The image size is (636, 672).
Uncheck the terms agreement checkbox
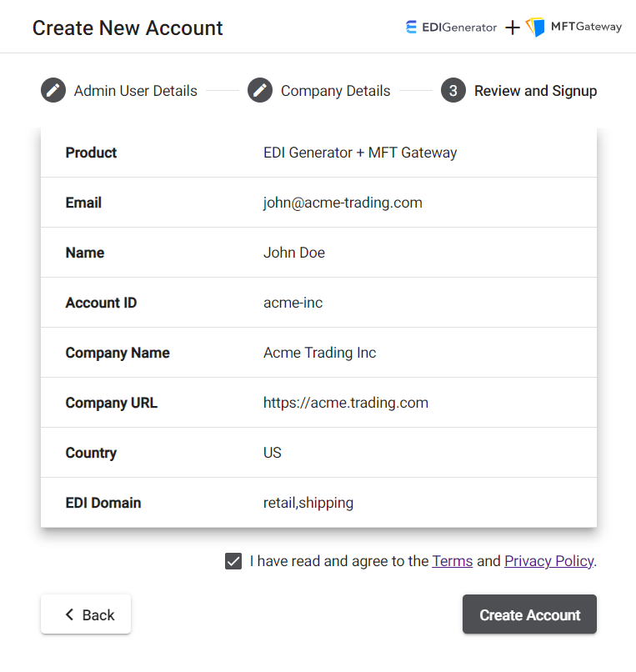click(x=233, y=561)
